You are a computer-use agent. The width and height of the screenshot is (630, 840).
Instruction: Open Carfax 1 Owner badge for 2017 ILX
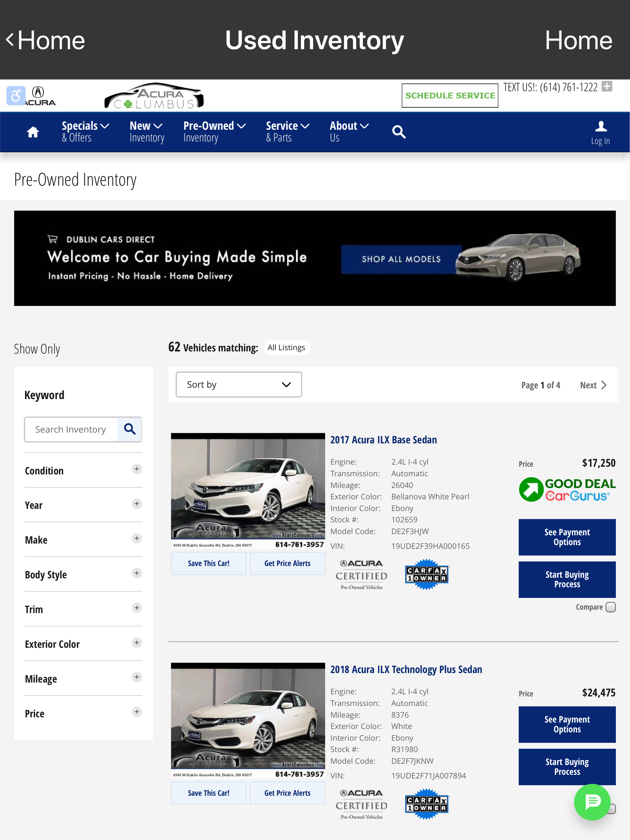[x=426, y=574]
